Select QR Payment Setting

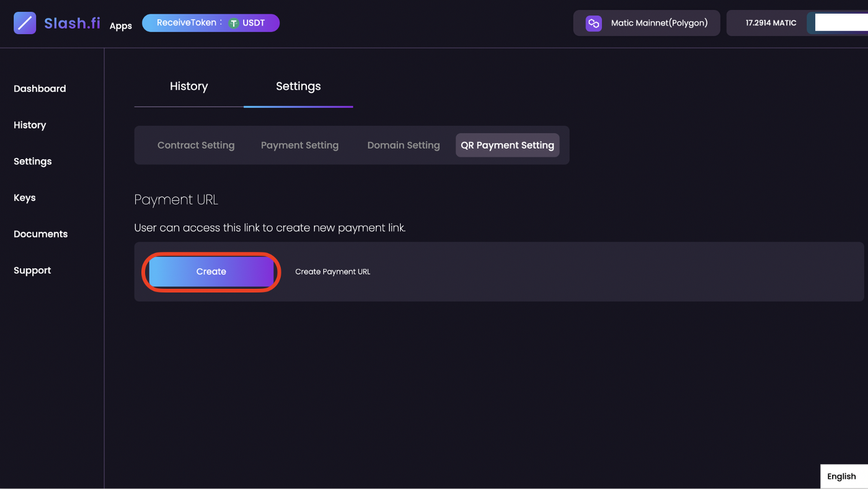tap(507, 145)
